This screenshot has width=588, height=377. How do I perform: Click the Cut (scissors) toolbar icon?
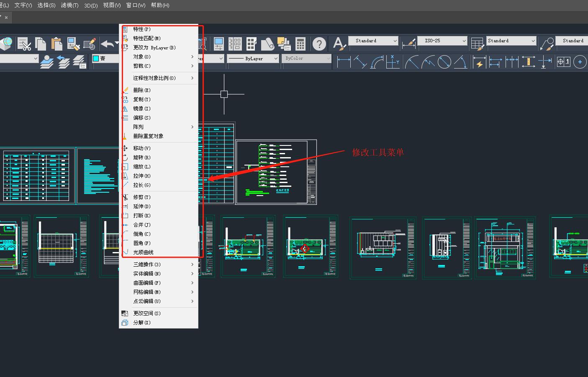pyautogui.click(x=24, y=43)
